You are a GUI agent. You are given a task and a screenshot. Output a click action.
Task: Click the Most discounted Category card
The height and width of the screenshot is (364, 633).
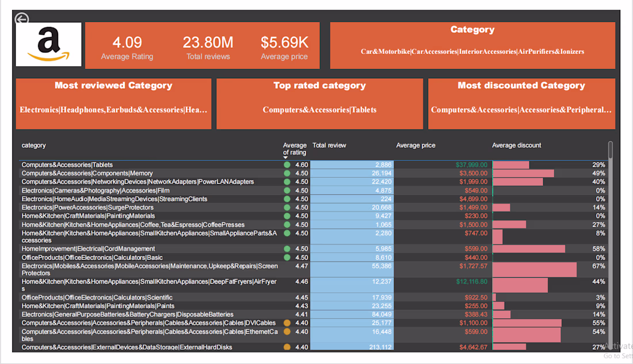point(521,104)
